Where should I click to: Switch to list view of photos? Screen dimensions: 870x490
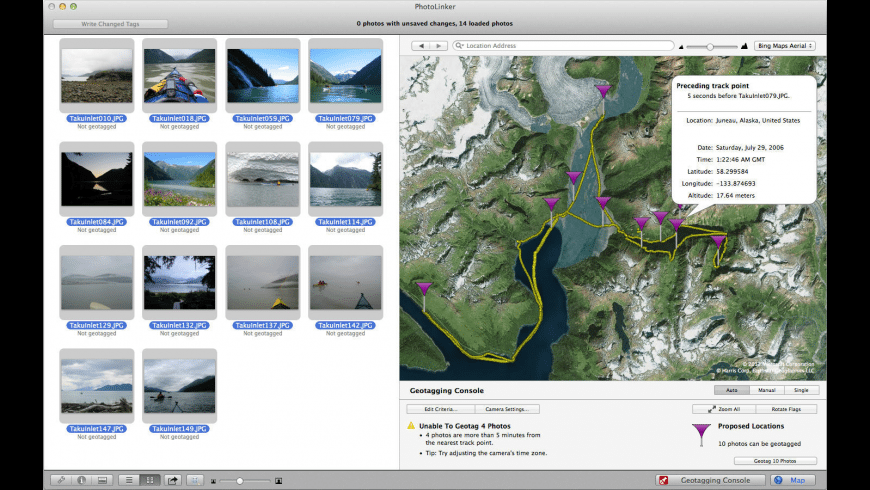click(129, 480)
